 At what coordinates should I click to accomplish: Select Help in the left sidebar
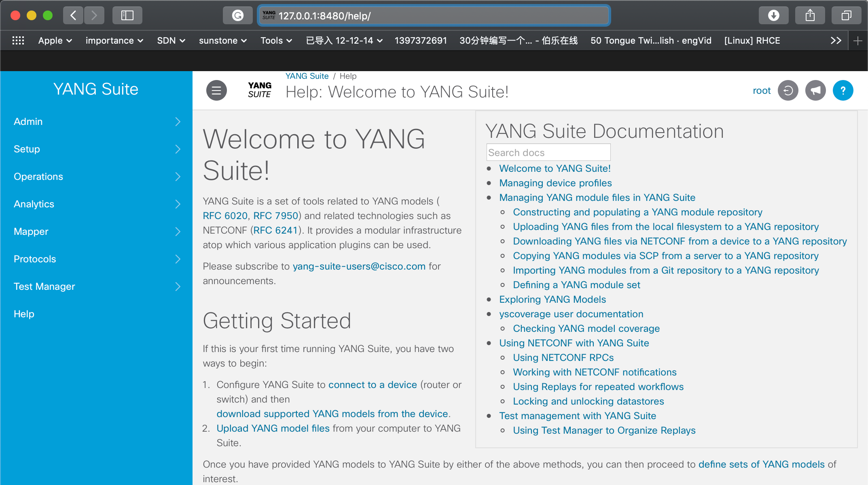[x=24, y=314]
